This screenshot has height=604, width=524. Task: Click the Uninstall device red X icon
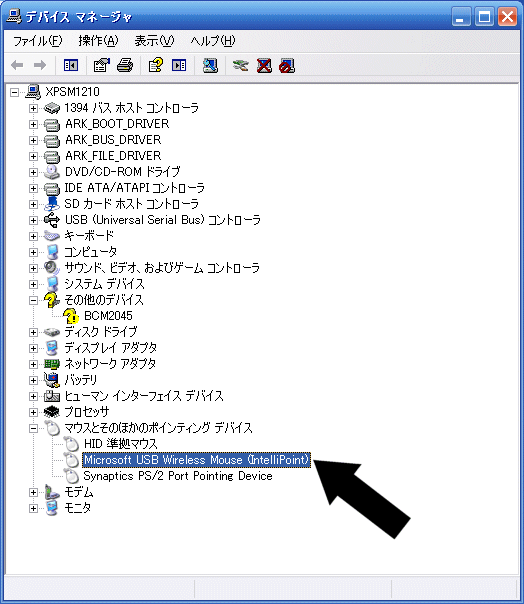tap(264, 65)
